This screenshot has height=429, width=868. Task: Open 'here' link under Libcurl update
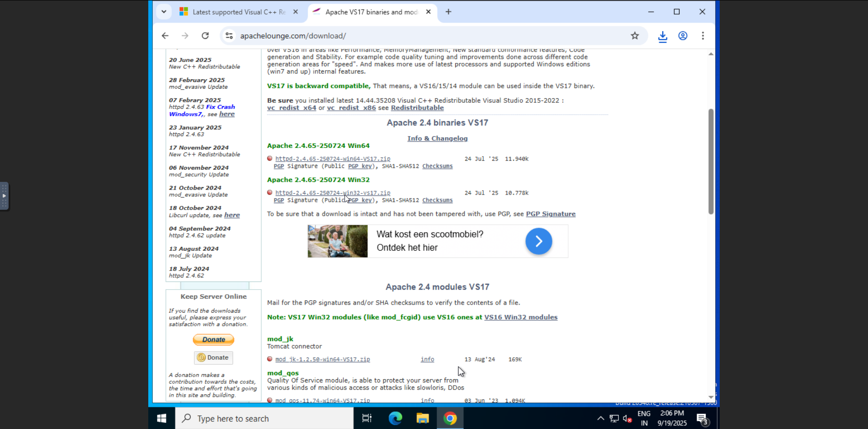point(232,215)
